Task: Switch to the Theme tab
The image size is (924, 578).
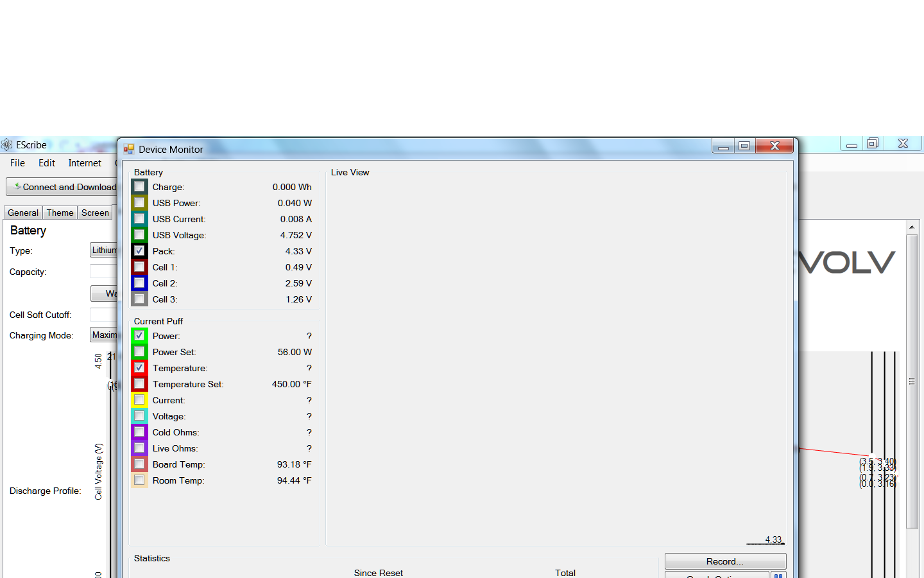Action: pos(60,213)
